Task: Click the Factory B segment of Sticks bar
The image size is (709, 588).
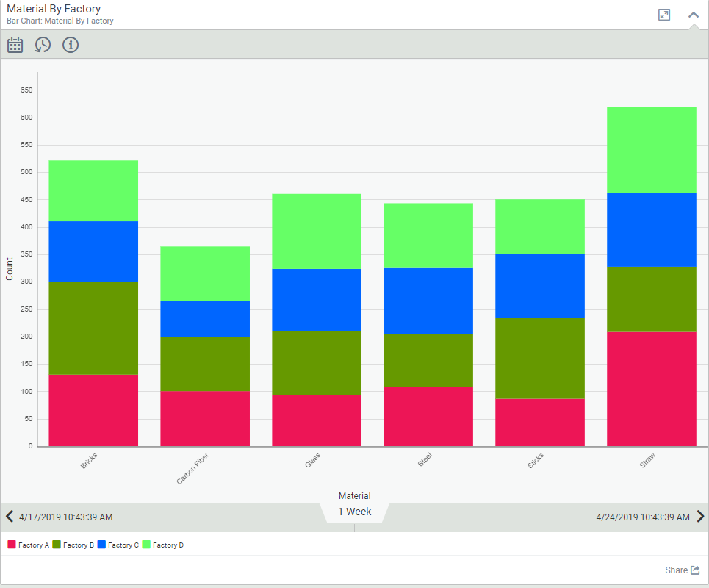Action: point(540,359)
